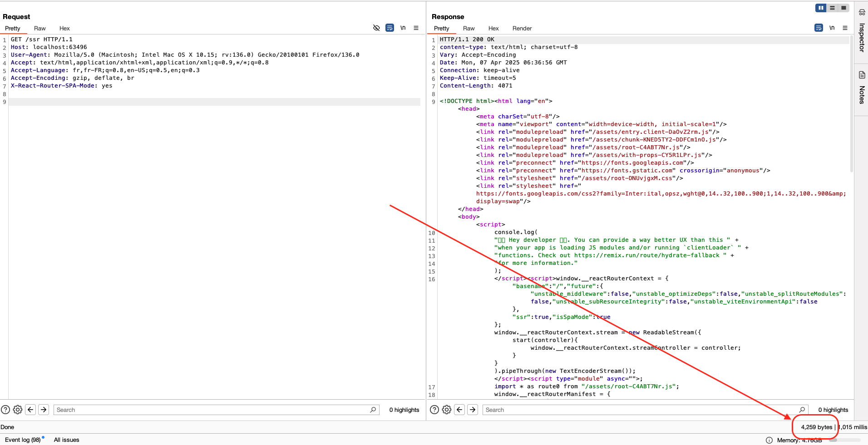
Task: Open the Response Render tab
Action: pos(522,28)
